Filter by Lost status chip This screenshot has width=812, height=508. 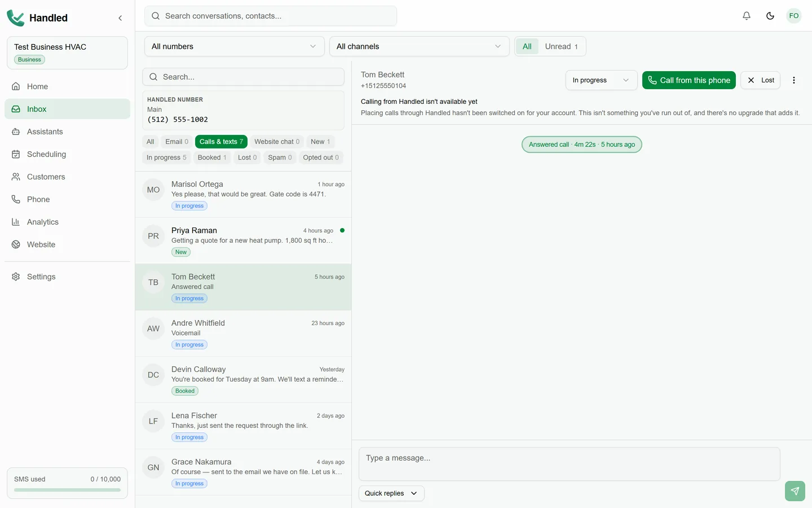(x=247, y=157)
